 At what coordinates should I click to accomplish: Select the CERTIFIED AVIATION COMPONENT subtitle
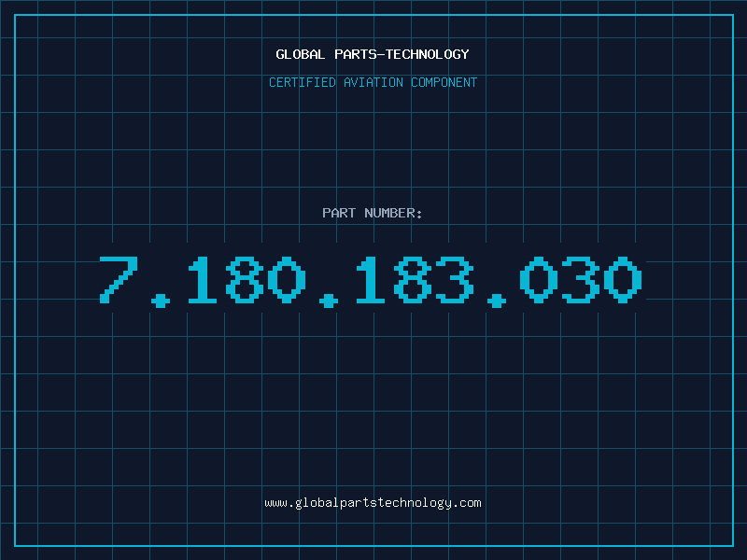373,82
